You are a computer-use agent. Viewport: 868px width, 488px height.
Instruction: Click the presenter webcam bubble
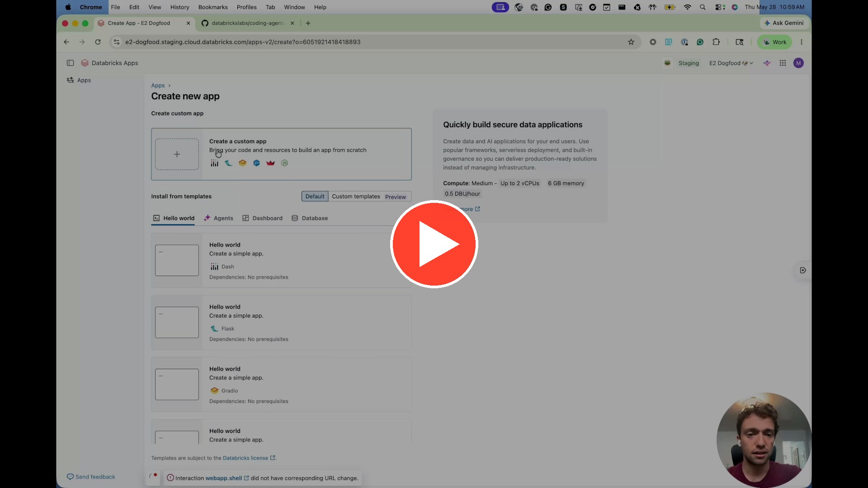tap(764, 440)
